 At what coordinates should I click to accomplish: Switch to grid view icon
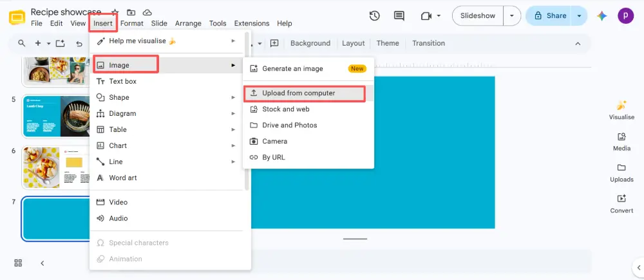pyautogui.click(x=18, y=263)
